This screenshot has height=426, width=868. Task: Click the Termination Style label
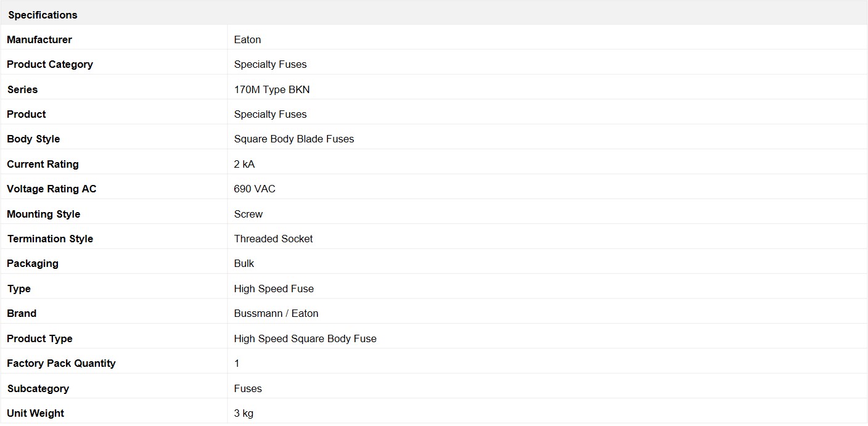point(50,239)
